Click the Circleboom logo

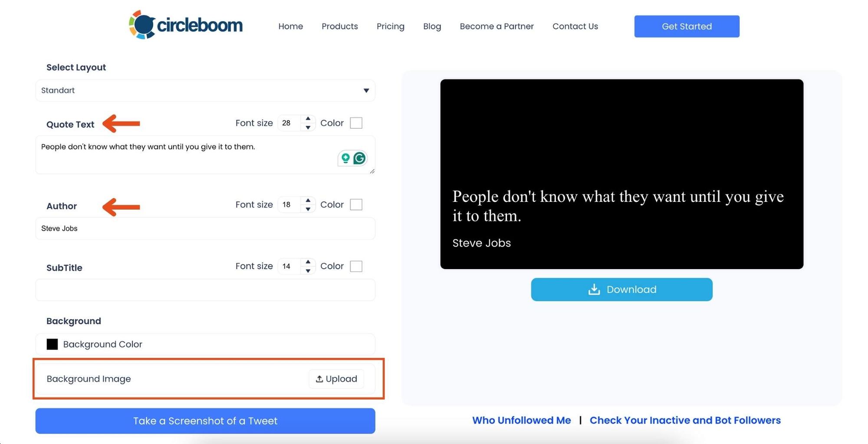pyautogui.click(x=186, y=25)
